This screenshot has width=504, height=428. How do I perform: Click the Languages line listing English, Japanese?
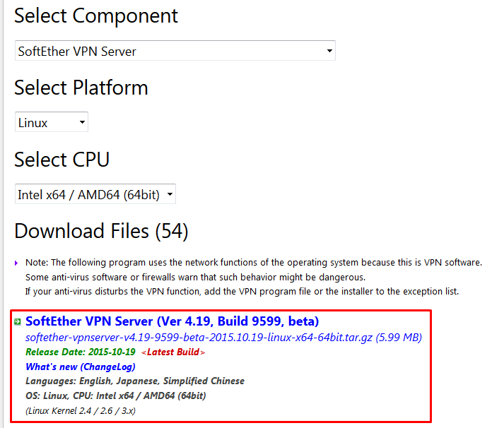pyautogui.click(x=134, y=381)
